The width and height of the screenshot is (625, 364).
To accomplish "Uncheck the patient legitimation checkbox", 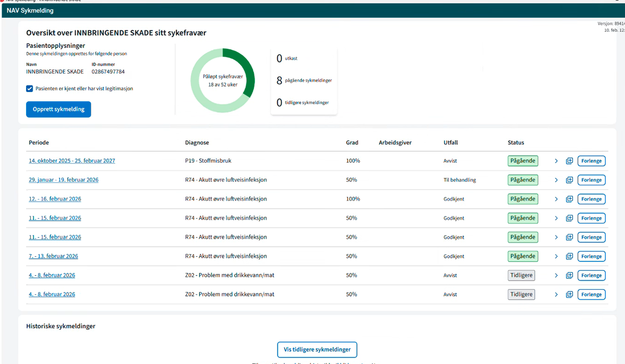I will tap(29, 89).
